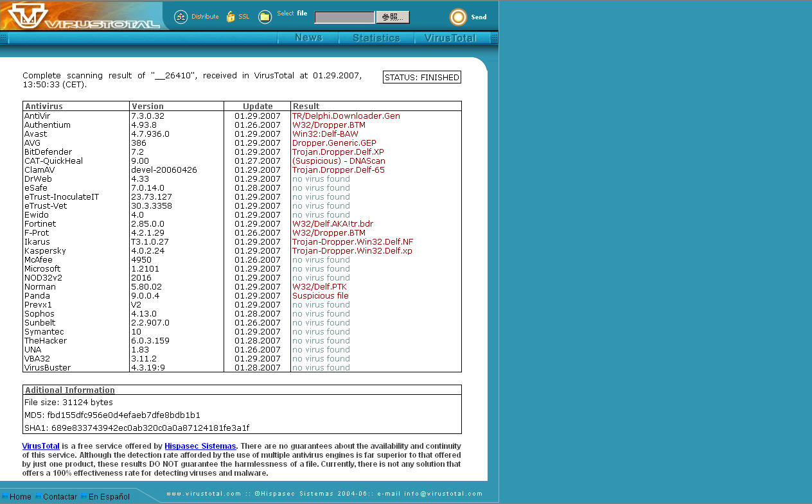The image size is (812, 504).
Task: Click the STATUS: FINISHED box
Action: (422, 77)
